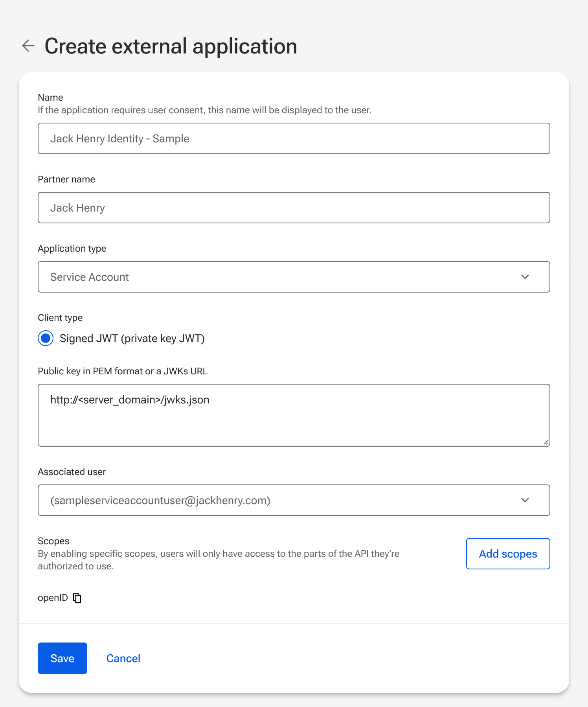The height and width of the screenshot is (707, 588).
Task: Click the openID scope label
Action: click(x=53, y=598)
